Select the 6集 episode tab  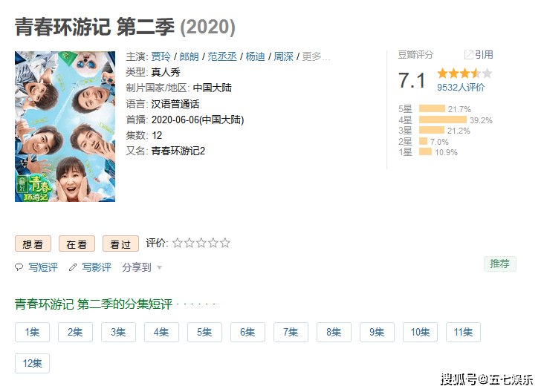coord(247,332)
